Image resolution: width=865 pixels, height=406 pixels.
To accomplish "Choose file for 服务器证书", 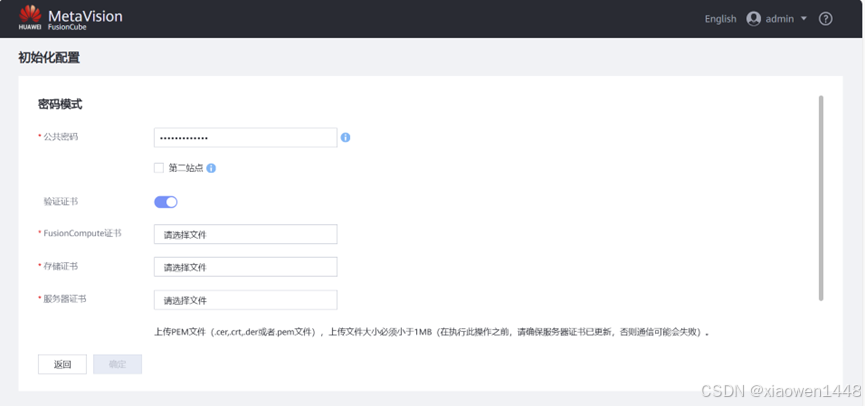I will pos(245,300).
